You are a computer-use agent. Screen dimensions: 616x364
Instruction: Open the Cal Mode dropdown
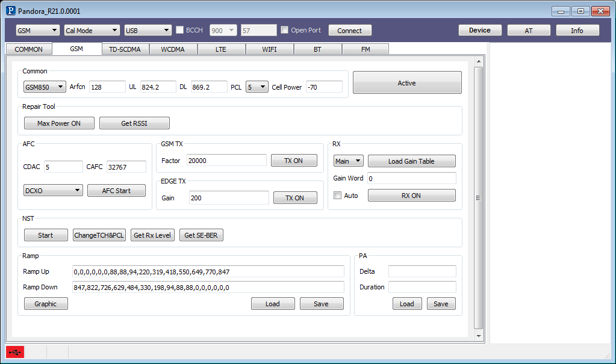[92, 29]
